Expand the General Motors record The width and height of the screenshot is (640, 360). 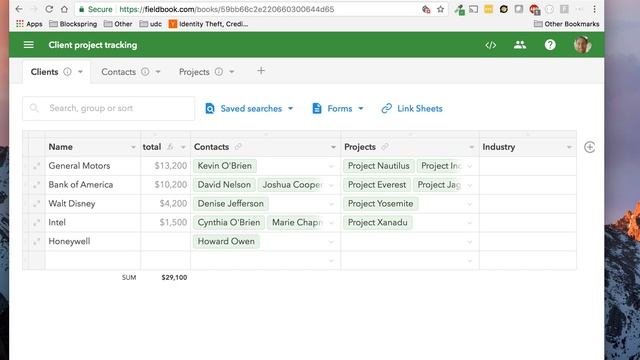tap(36, 166)
